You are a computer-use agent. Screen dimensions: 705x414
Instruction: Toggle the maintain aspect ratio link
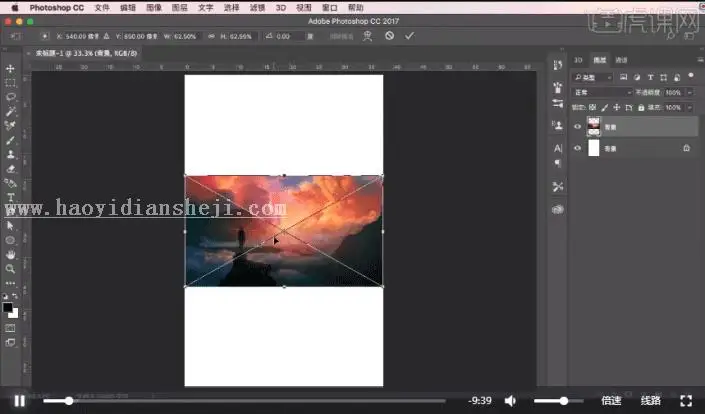pos(211,36)
